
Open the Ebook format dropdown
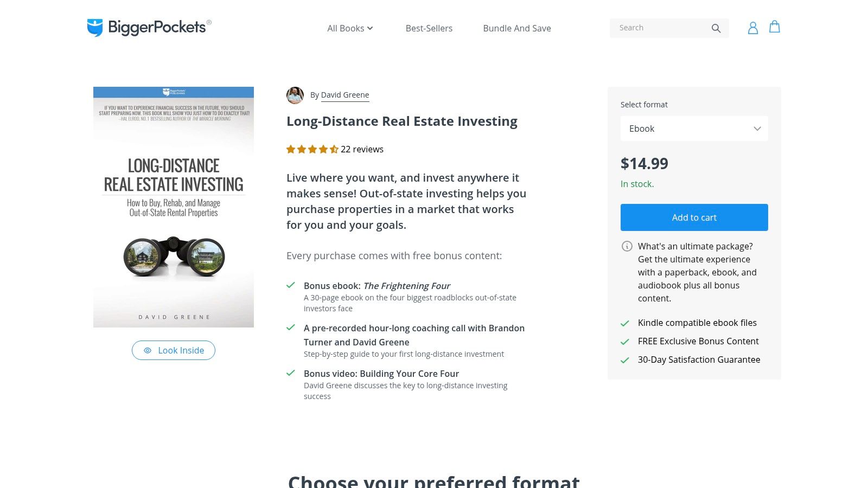pos(694,129)
